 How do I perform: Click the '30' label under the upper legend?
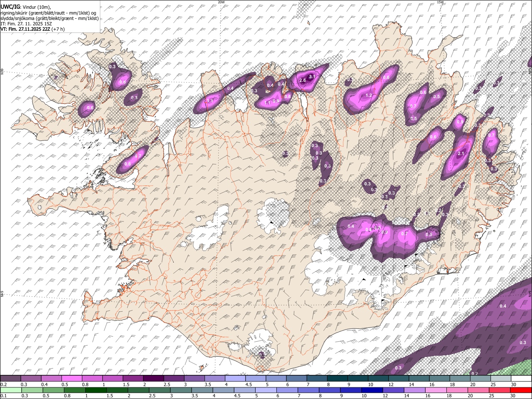click(x=514, y=384)
